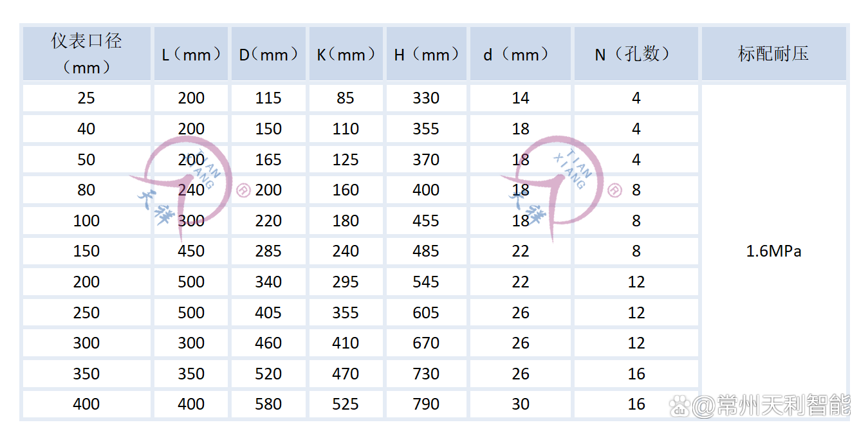Click the 525 cell in K column

click(346, 404)
